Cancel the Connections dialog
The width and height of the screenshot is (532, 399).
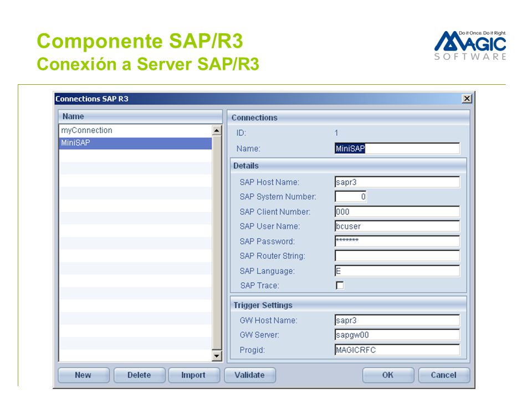click(x=444, y=375)
